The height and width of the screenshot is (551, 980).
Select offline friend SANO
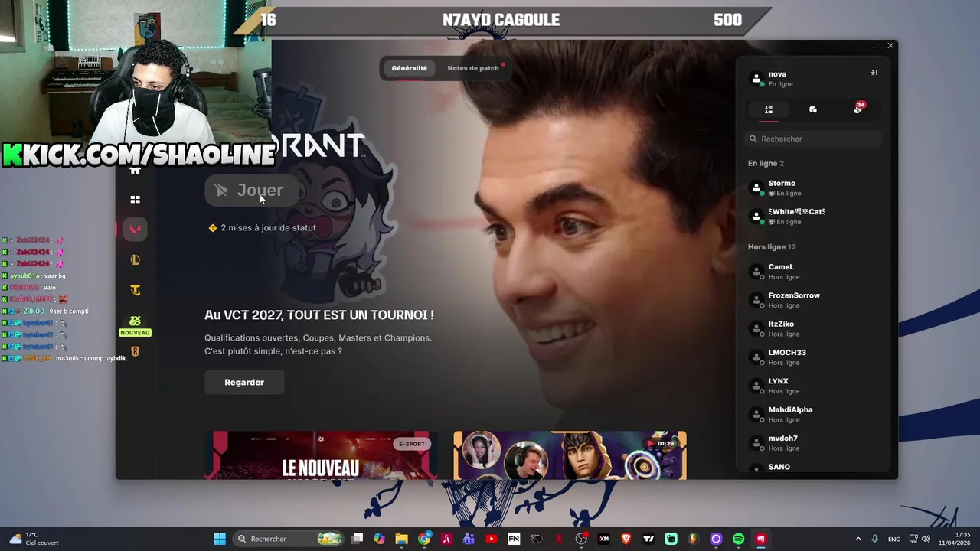pos(813,468)
